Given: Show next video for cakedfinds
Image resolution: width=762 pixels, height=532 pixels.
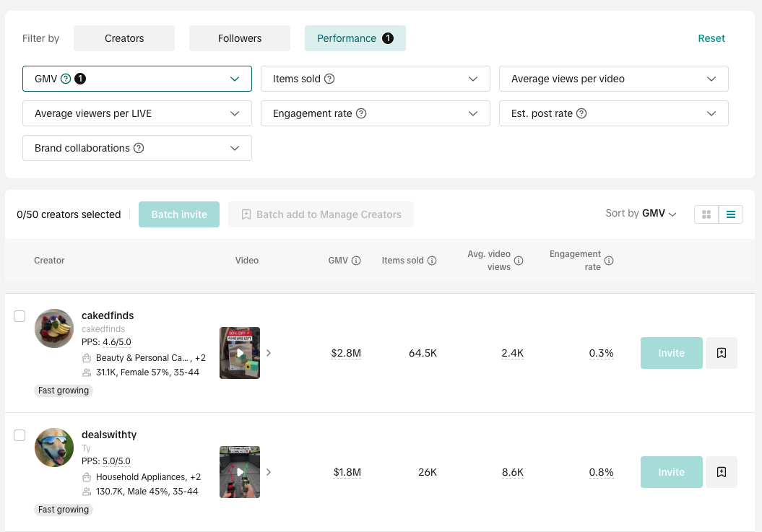Looking at the screenshot, I should coord(269,353).
